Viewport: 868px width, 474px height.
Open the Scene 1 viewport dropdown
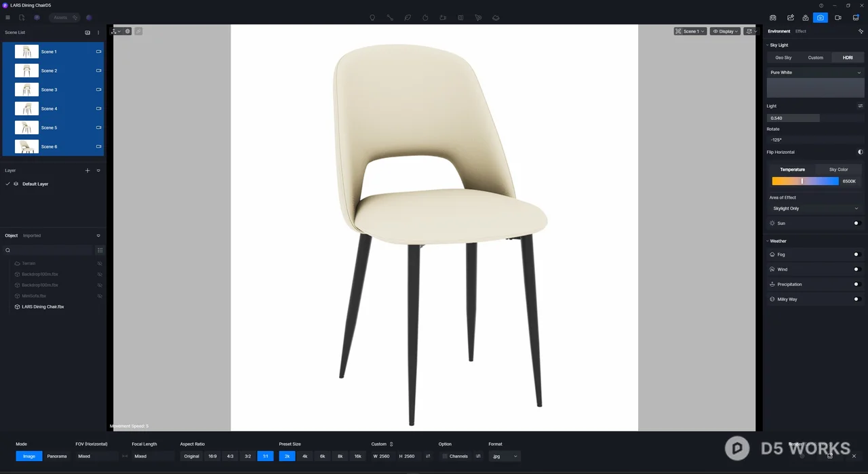(690, 31)
